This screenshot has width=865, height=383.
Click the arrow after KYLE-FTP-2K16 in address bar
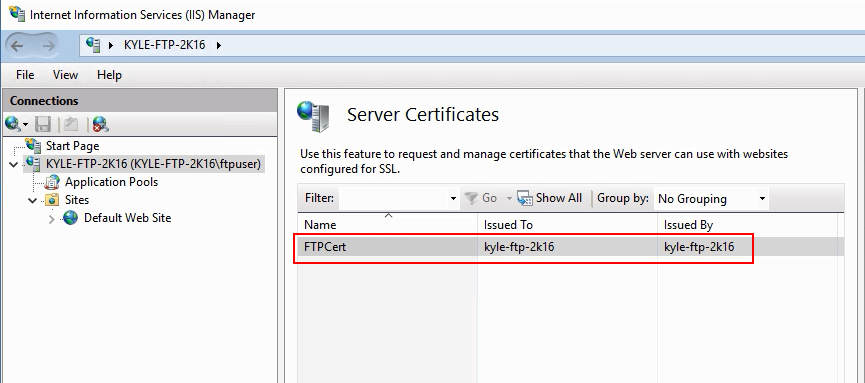(219, 45)
